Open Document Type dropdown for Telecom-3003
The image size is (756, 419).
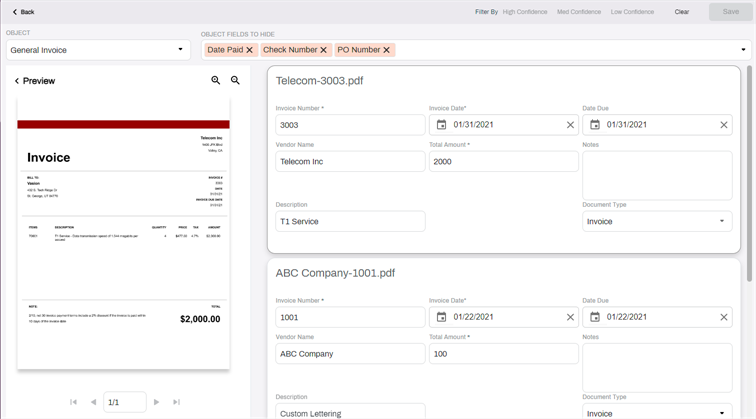657,221
